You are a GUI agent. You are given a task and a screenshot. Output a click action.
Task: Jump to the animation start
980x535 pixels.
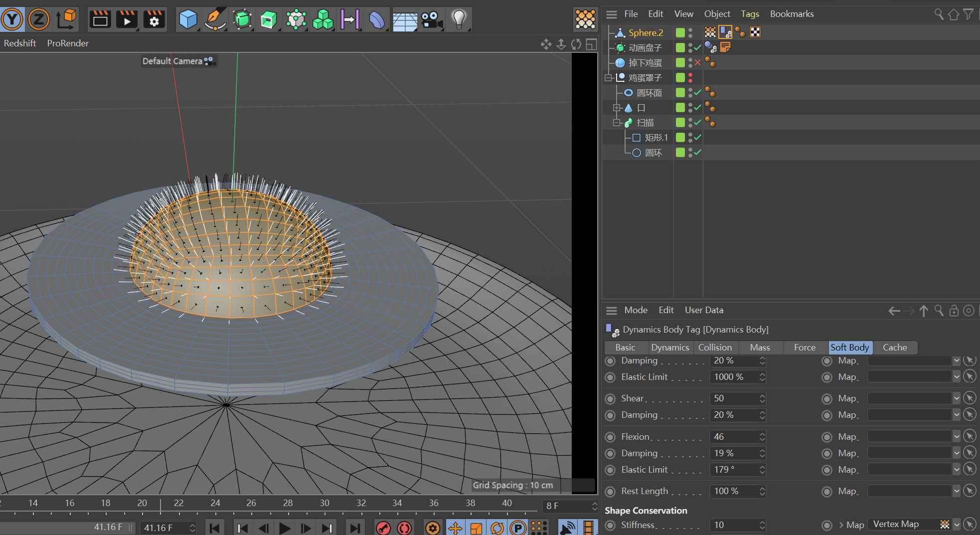[x=215, y=528]
